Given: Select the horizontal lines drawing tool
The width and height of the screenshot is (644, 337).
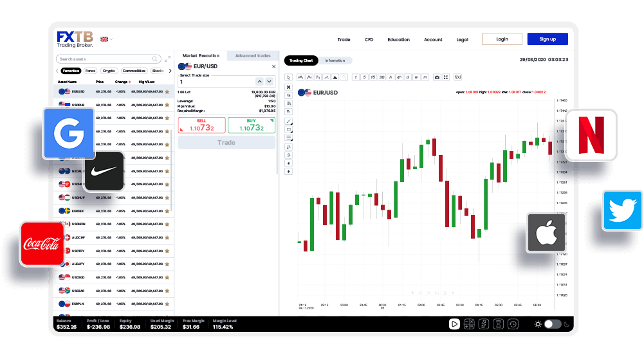Looking at the screenshot, I should click(288, 138).
